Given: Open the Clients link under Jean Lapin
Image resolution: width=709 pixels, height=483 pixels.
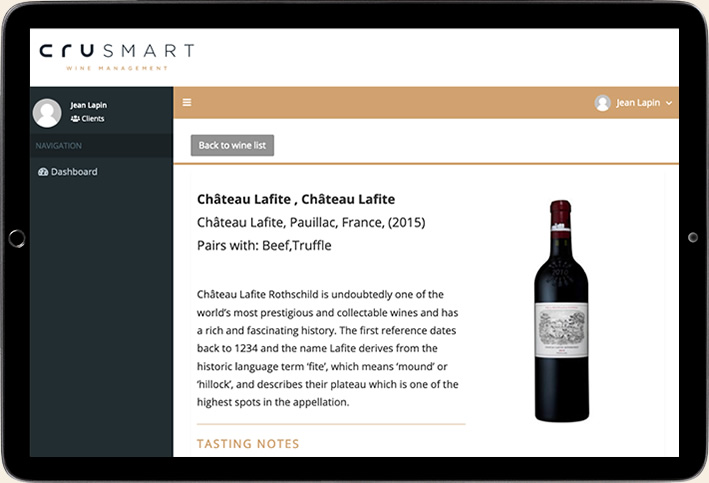Looking at the screenshot, I should (92, 119).
